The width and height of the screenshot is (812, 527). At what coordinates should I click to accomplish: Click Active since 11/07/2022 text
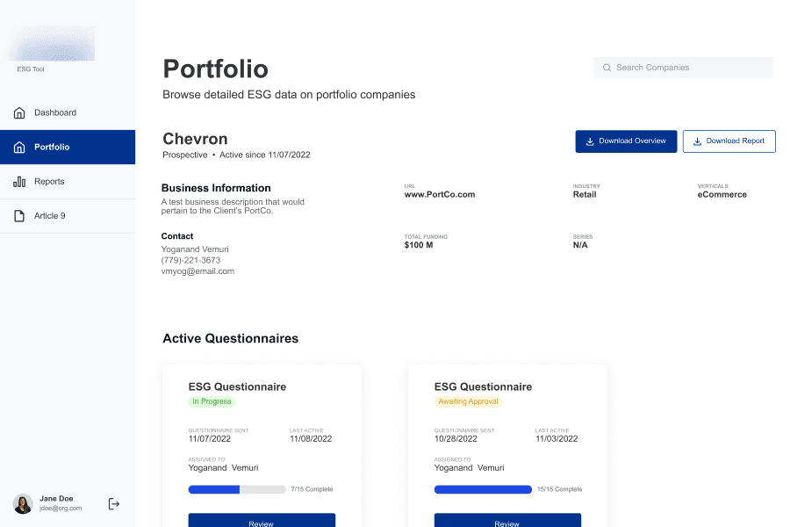point(264,155)
